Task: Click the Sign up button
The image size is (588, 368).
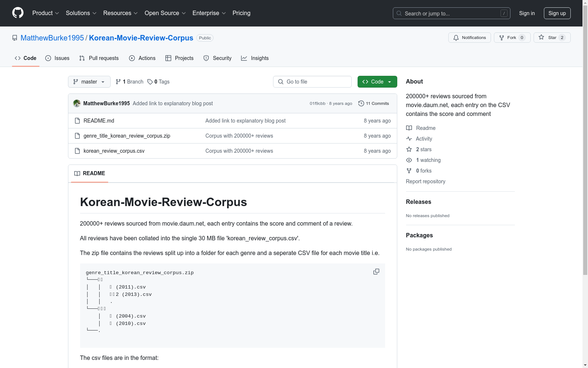Action: tap(557, 13)
